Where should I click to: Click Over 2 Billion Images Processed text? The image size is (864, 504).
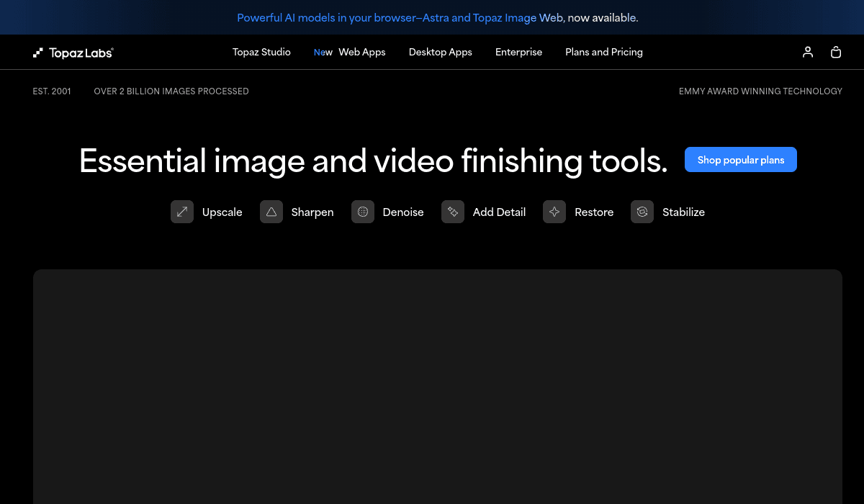[x=171, y=91]
